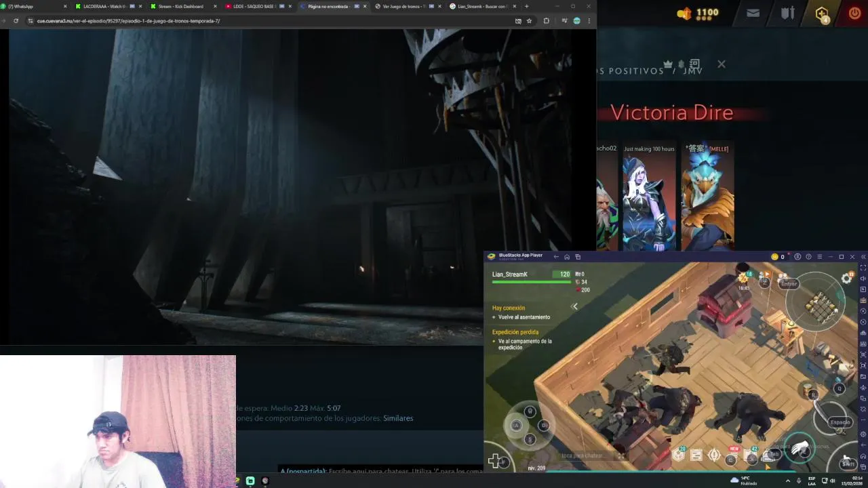Open the browser extensions puzzle icon
The image size is (868, 488).
[546, 21]
